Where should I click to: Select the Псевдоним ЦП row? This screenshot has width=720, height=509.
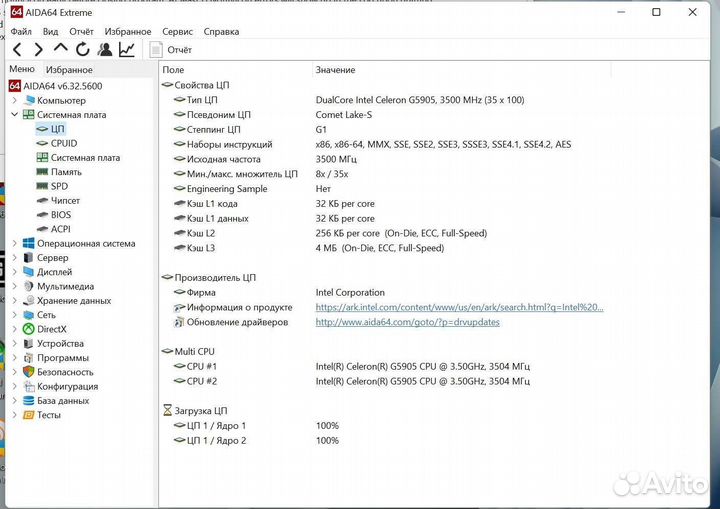pos(273,114)
